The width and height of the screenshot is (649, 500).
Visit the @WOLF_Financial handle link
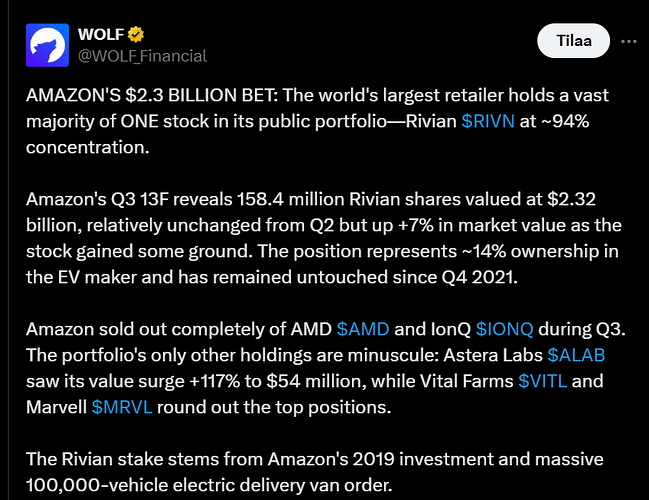(142, 55)
